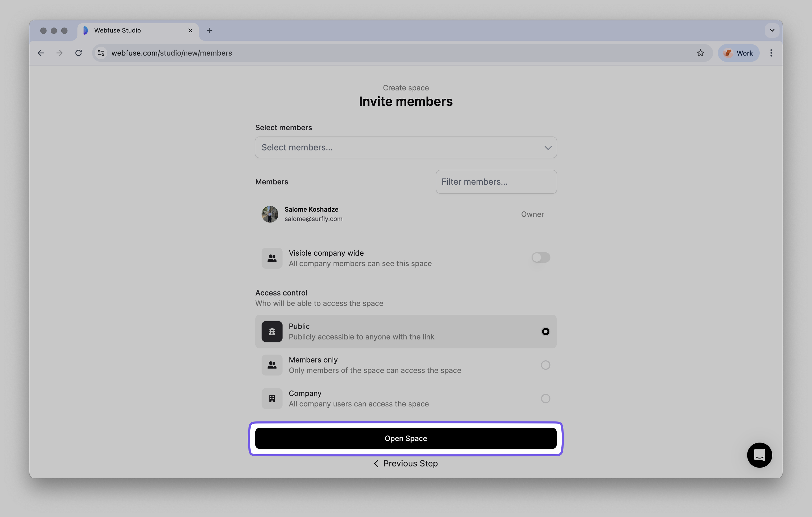The height and width of the screenshot is (517, 812).
Task: Toggle Visible company wide switch
Action: [x=540, y=257]
